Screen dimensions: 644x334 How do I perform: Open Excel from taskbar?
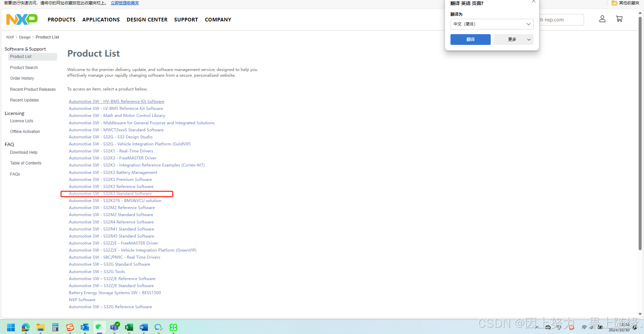[129, 327]
